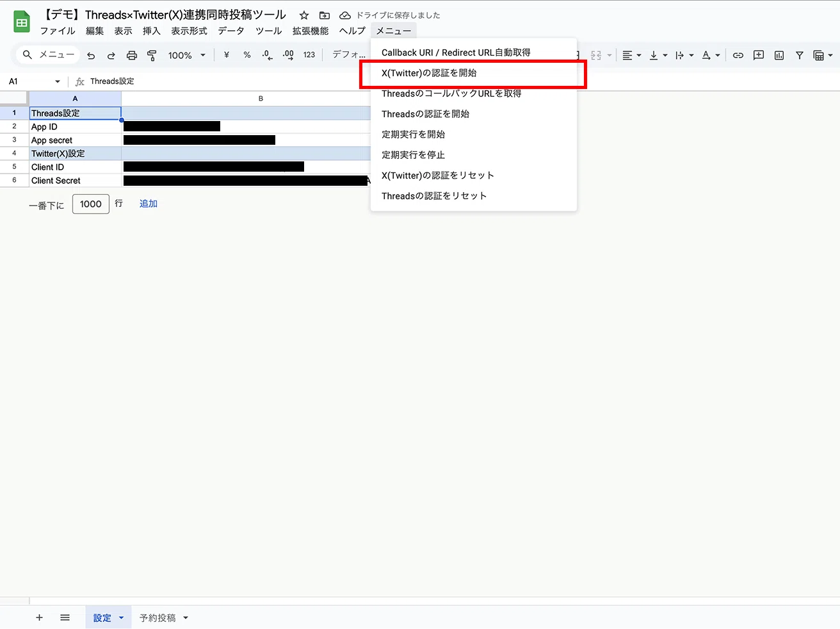Select column B header

coord(261,99)
